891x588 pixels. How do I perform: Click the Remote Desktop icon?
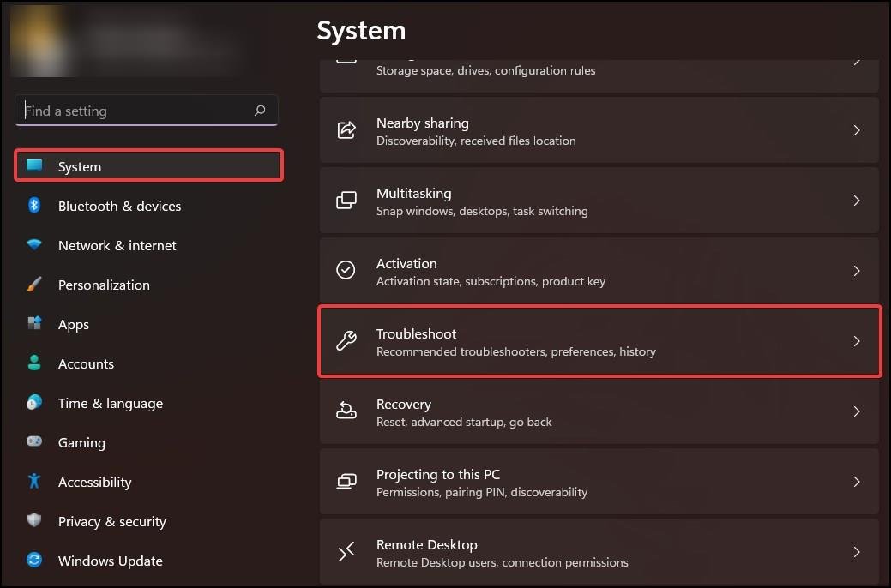click(x=346, y=552)
